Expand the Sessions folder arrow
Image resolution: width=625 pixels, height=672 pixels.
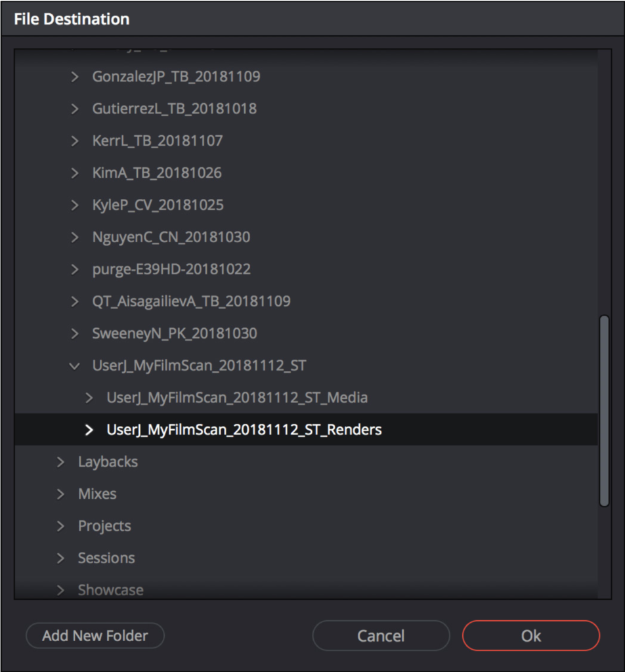click(60, 558)
